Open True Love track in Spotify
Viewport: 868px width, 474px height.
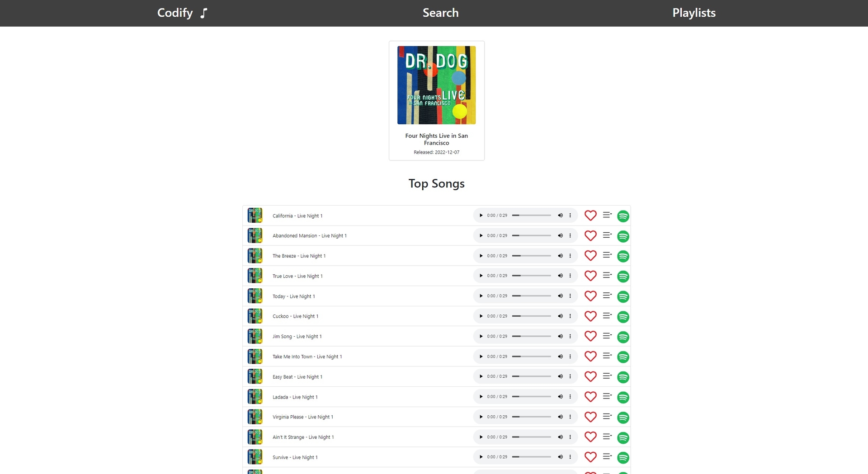[623, 277]
